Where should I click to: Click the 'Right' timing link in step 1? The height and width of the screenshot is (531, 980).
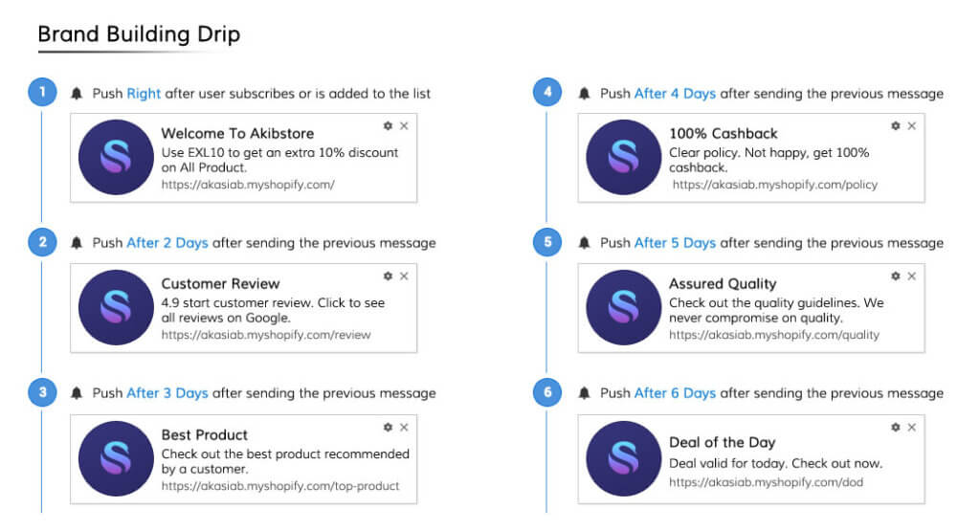tap(144, 94)
